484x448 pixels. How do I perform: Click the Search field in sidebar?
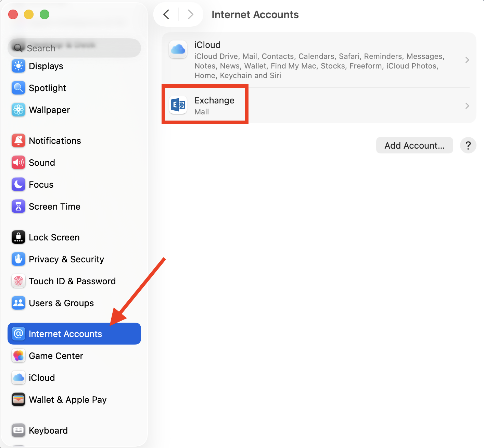[x=74, y=48]
